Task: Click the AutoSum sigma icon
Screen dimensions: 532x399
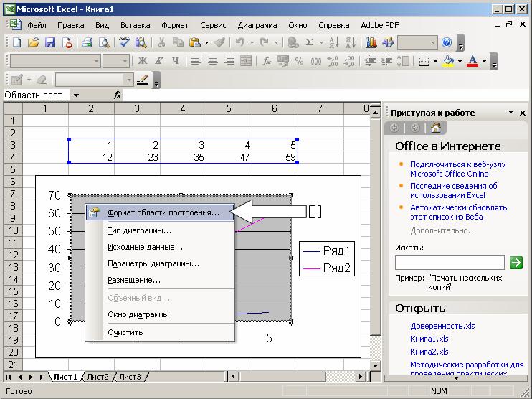Action: pyautogui.click(x=309, y=42)
